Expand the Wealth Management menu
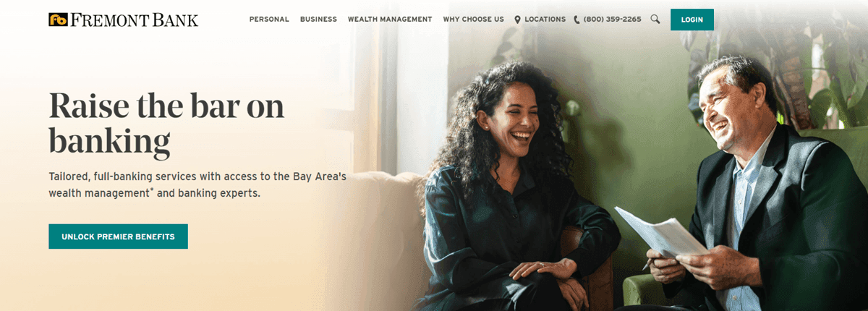868x311 pixels. tap(390, 20)
